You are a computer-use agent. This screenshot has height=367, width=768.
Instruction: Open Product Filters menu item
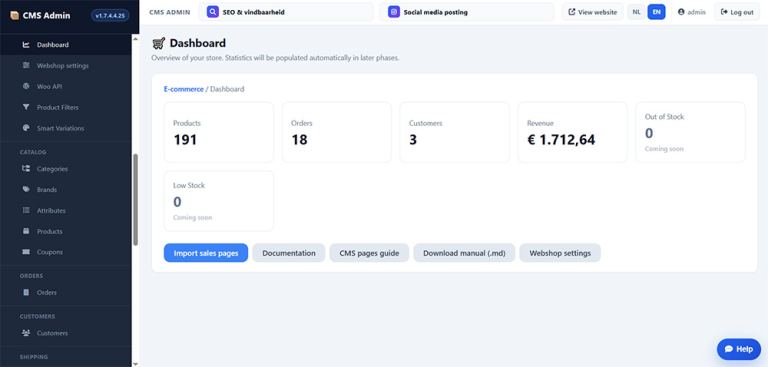[66, 107]
